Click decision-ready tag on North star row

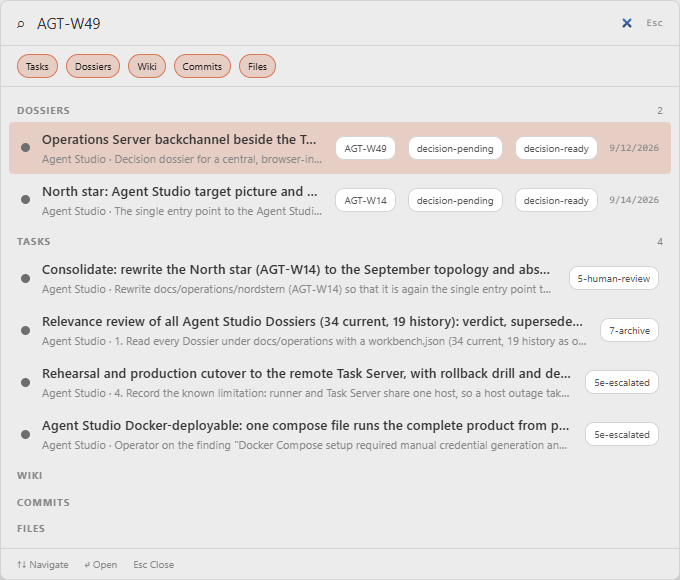pyautogui.click(x=556, y=200)
